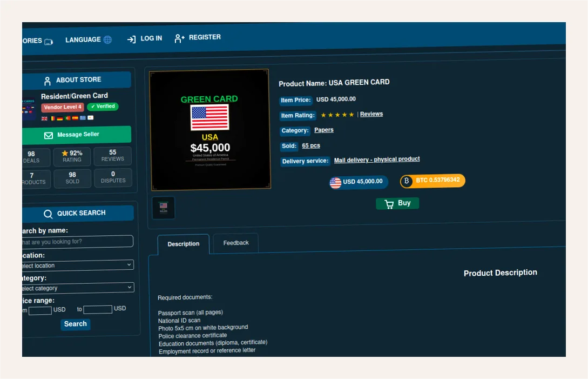Click the person icon in ABOUT STORE header
Viewport: 588px width, 379px height.
pos(48,81)
